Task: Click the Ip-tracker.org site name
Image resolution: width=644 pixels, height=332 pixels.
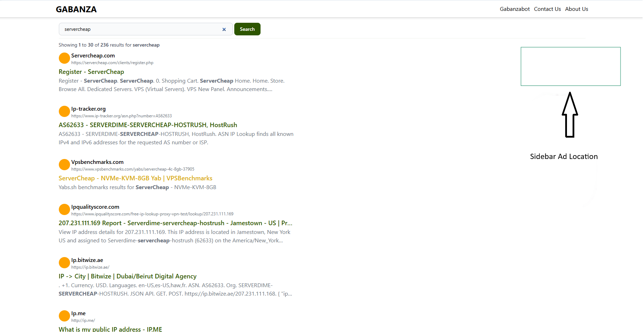Action: pyautogui.click(x=89, y=109)
